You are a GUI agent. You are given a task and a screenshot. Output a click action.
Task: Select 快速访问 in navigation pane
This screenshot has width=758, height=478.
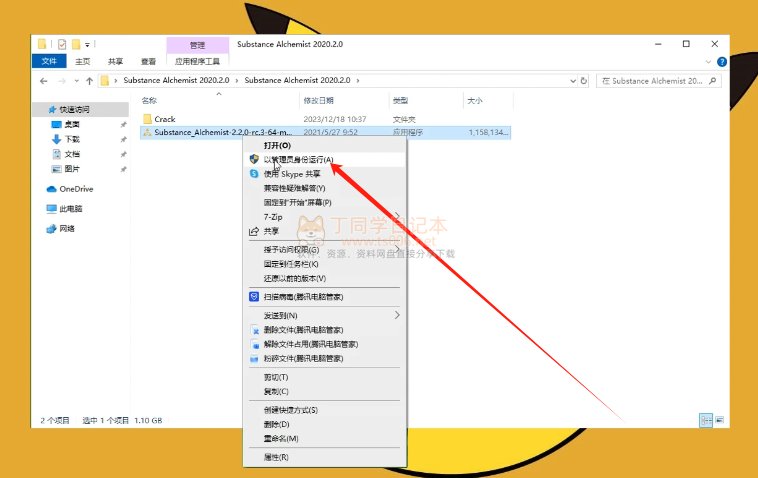[x=81, y=110]
